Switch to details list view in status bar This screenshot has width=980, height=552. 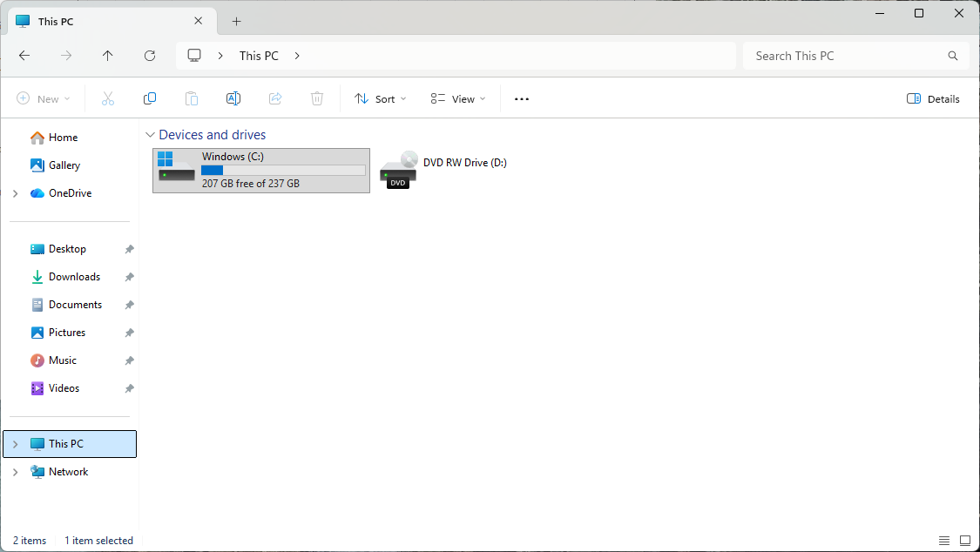(944, 541)
